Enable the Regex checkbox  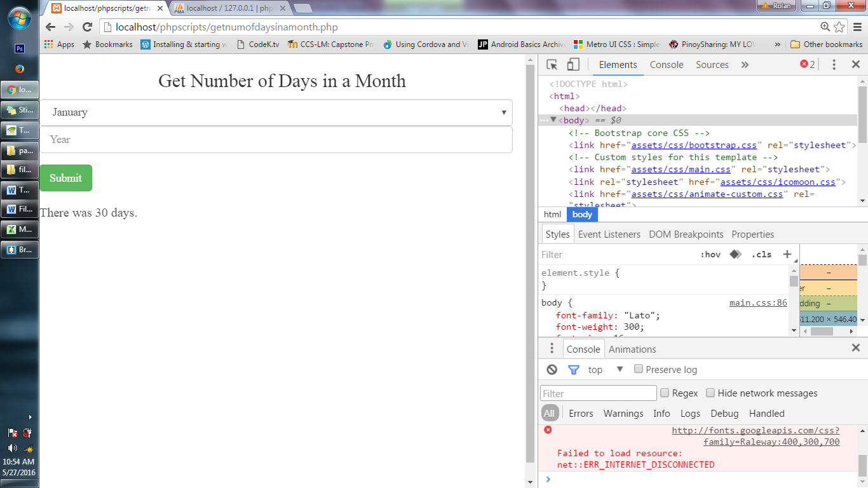[x=665, y=393]
